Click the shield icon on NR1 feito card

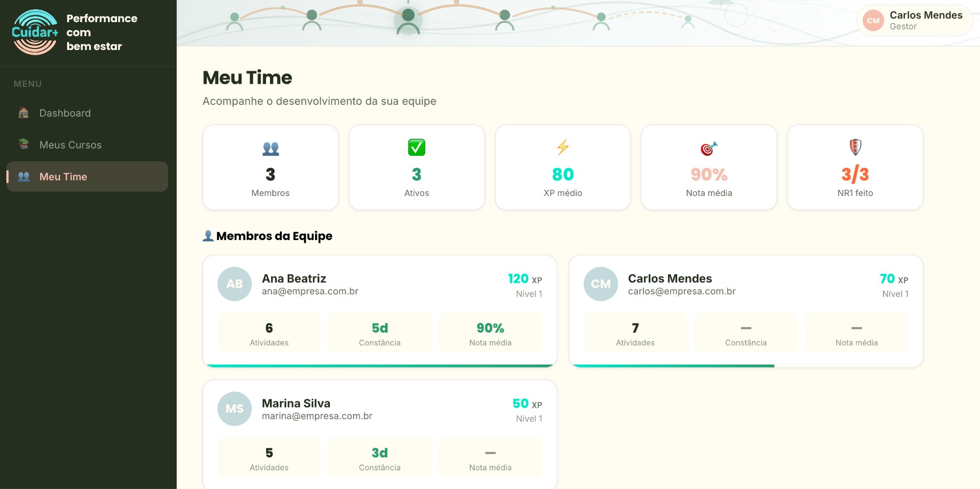pos(854,147)
